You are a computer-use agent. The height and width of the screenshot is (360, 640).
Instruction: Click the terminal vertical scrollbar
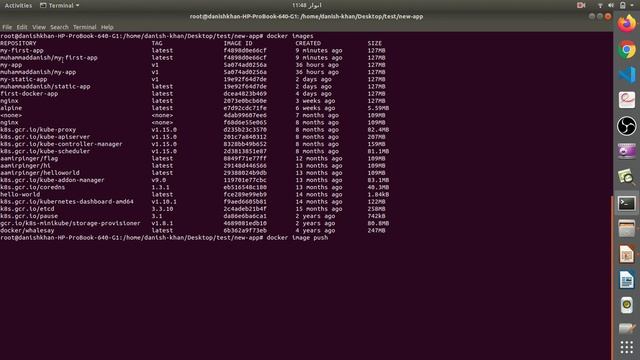[x=611, y=277]
